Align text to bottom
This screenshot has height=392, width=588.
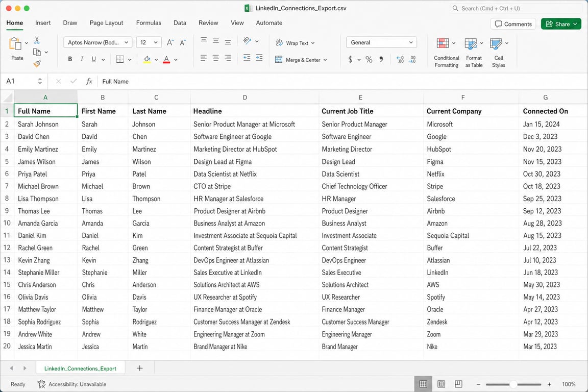[228, 42]
